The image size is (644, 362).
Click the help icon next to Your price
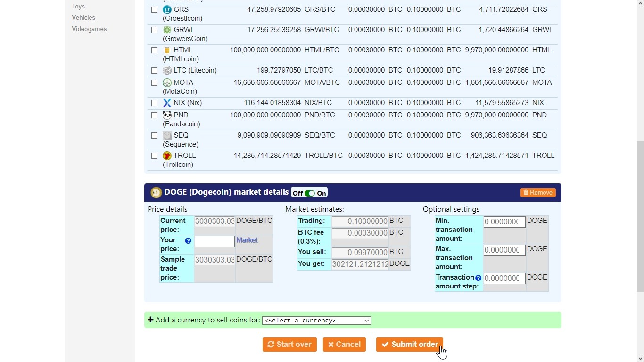pos(188,241)
